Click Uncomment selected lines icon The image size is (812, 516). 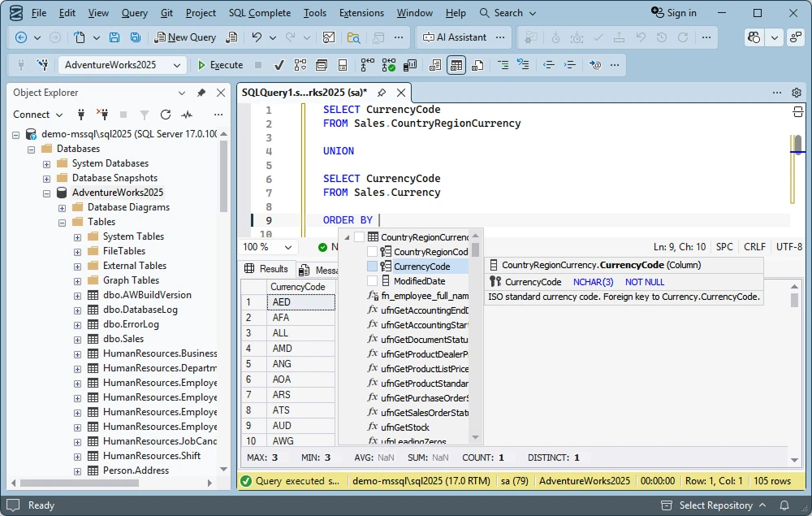pos(524,65)
